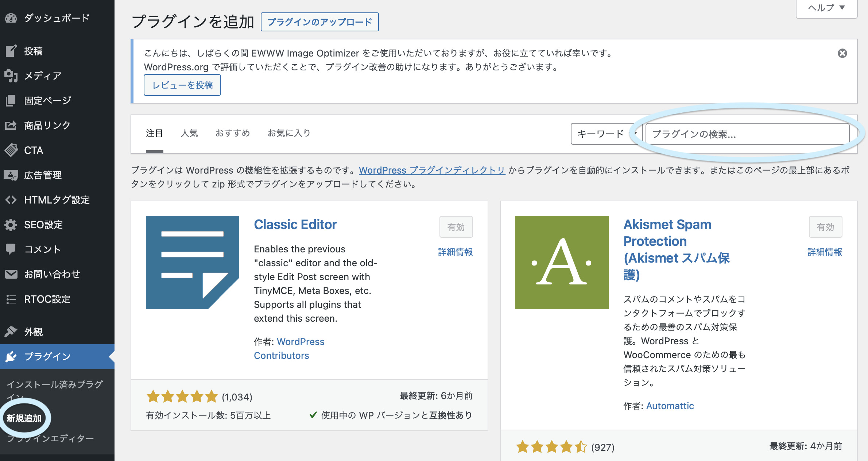
Task: Open the WordPress プラグインディレクトリ link
Action: [x=432, y=170]
